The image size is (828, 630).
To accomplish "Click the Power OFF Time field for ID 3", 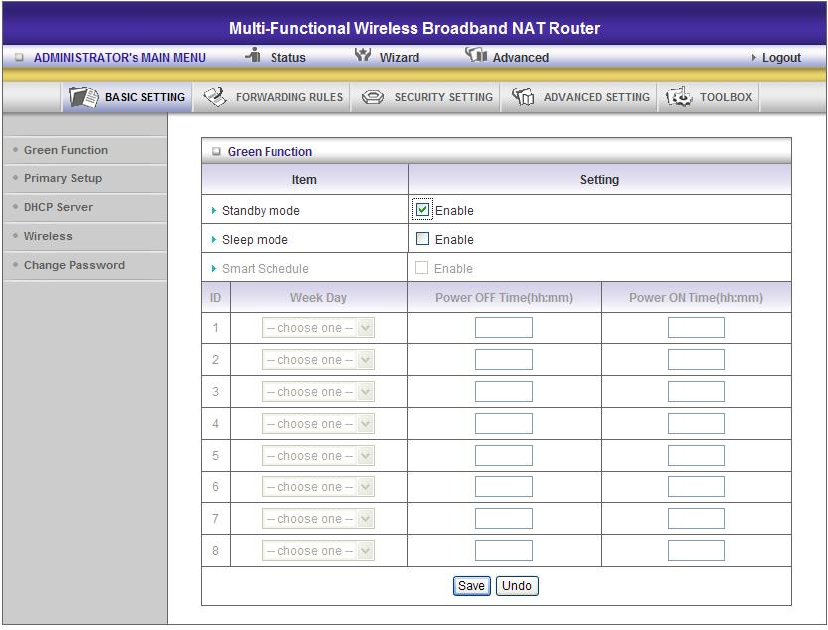I will pyautogui.click(x=504, y=392).
